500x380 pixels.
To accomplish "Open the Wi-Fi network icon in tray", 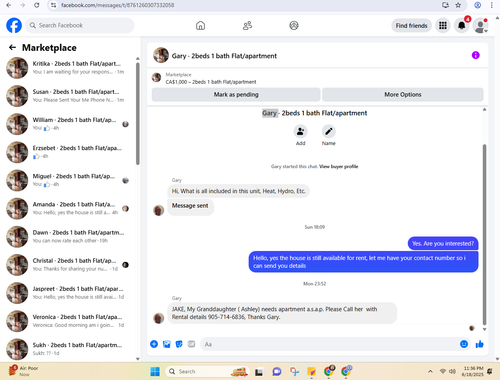I will 443,371.
